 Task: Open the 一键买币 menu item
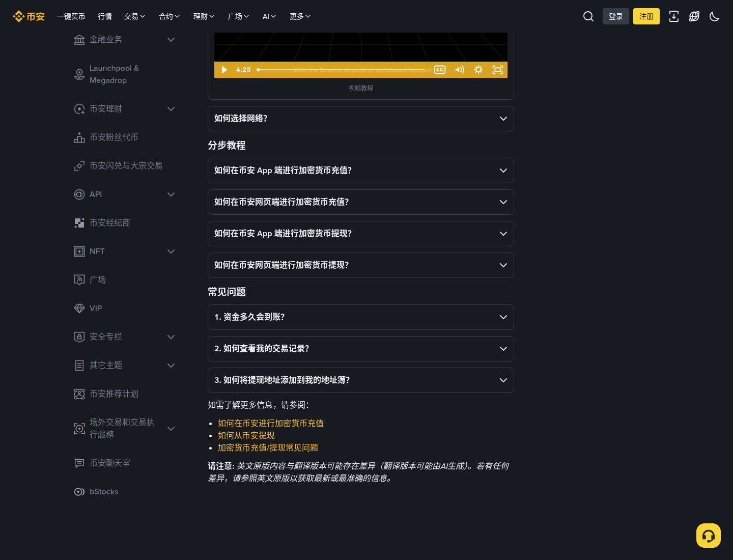coord(71,16)
